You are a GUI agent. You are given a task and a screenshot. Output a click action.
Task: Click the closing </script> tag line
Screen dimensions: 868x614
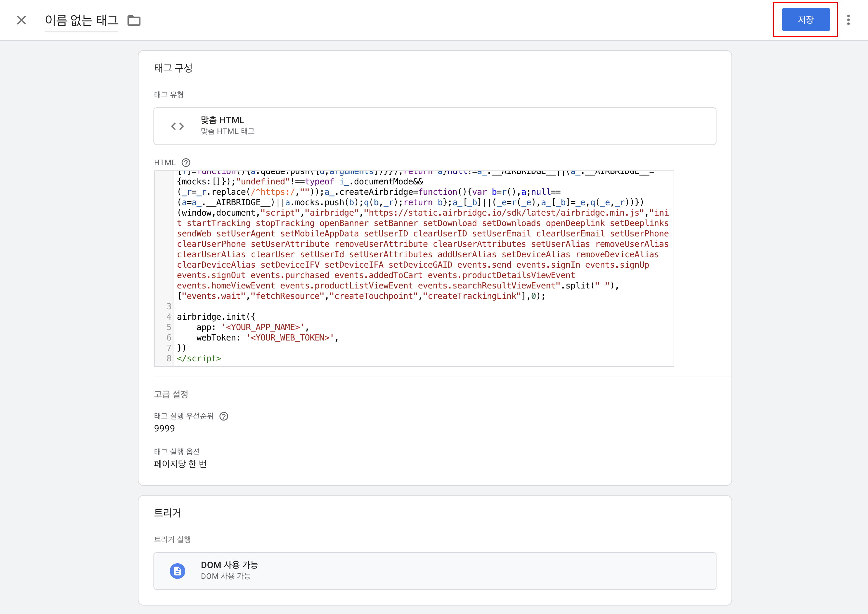click(x=199, y=358)
